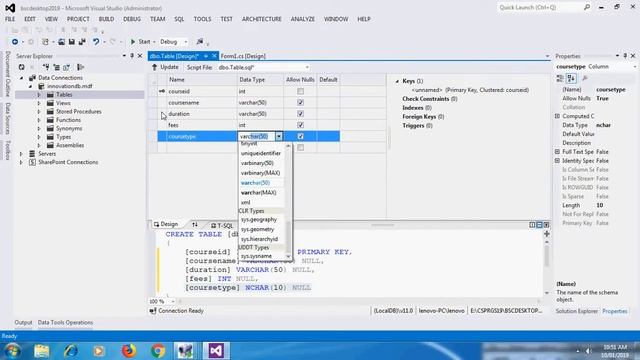Image resolution: width=640 pixels, height=360 pixels.
Task: Open the SQL menu
Action: click(179, 19)
